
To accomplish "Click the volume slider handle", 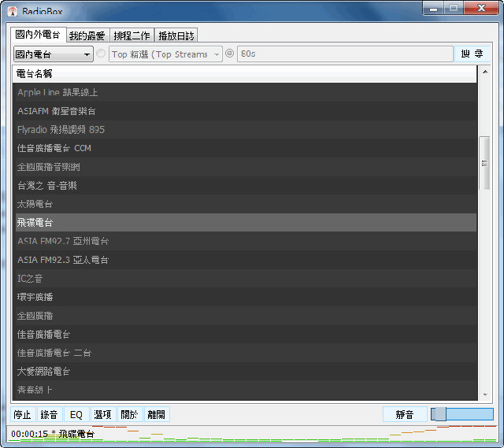I will point(439,414).
